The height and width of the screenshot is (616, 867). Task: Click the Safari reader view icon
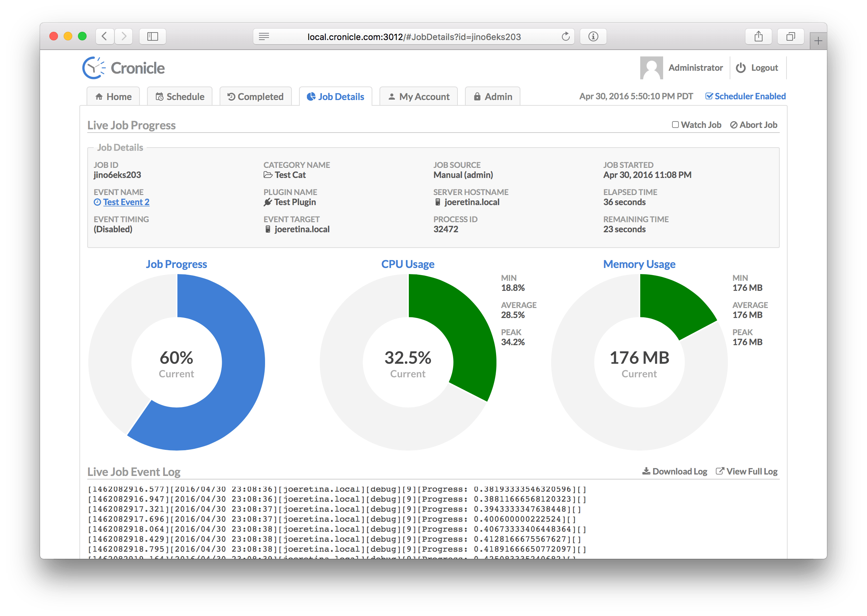pos(264,37)
